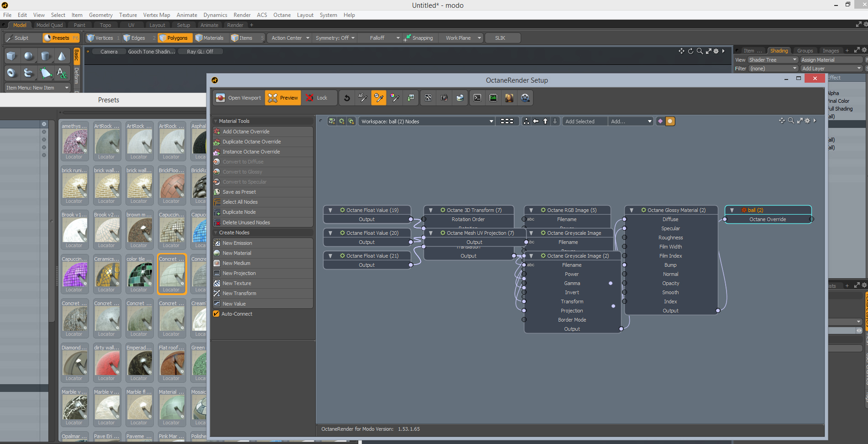Select the cube primitive tool

click(x=11, y=56)
